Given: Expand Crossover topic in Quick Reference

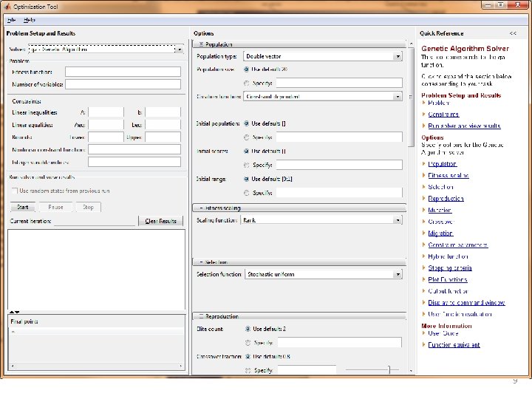Looking at the screenshot, I should (x=423, y=221).
